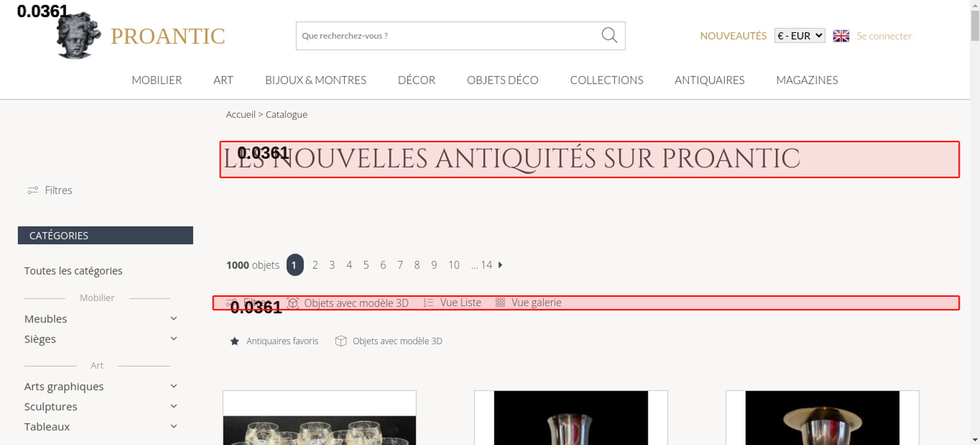Image resolution: width=980 pixels, height=445 pixels.
Task: Click the Antiquaires favoris star icon
Action: (235, 341)
